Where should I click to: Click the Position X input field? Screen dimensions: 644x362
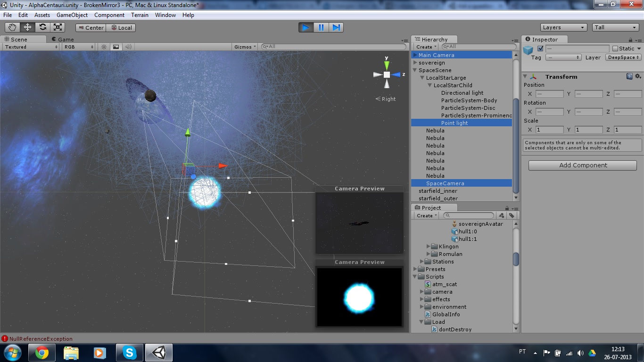[550, 94]
